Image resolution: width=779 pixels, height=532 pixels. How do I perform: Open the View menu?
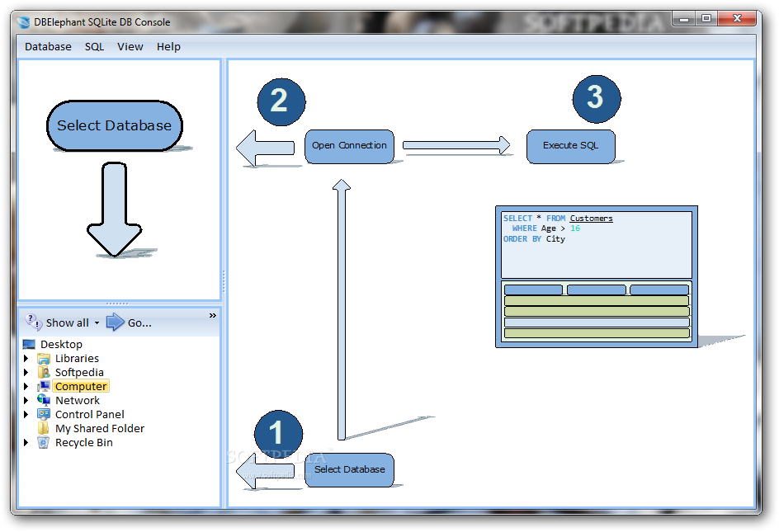(130, 47)
